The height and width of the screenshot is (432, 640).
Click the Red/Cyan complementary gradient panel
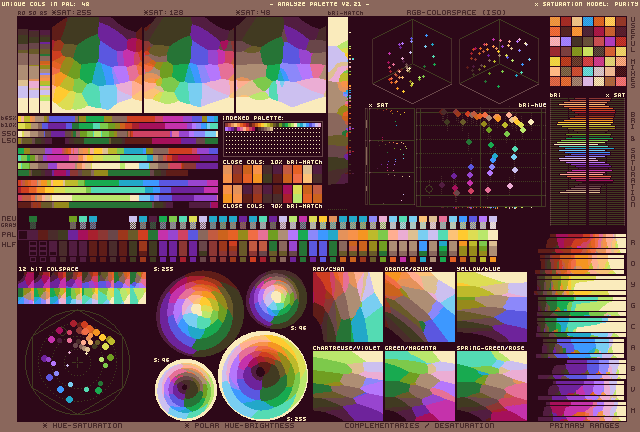[347, 307]
